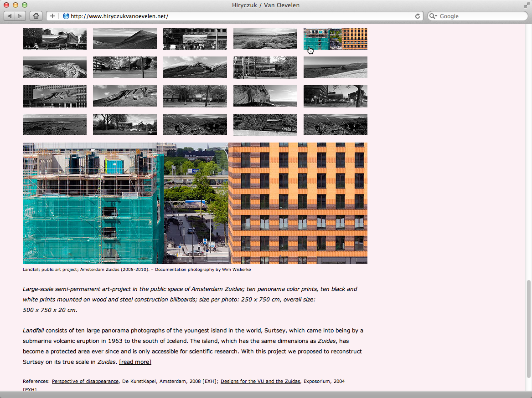
Task: Select the last thumbnail in the bottom row
Action: coord(335,124)
